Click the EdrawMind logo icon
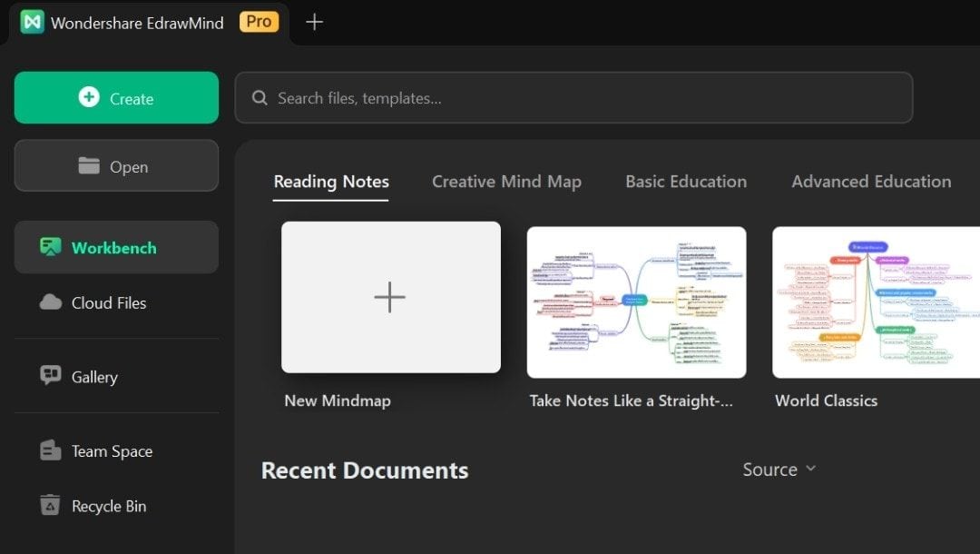Viewport: 980px width, 554px height. (32, 22)
